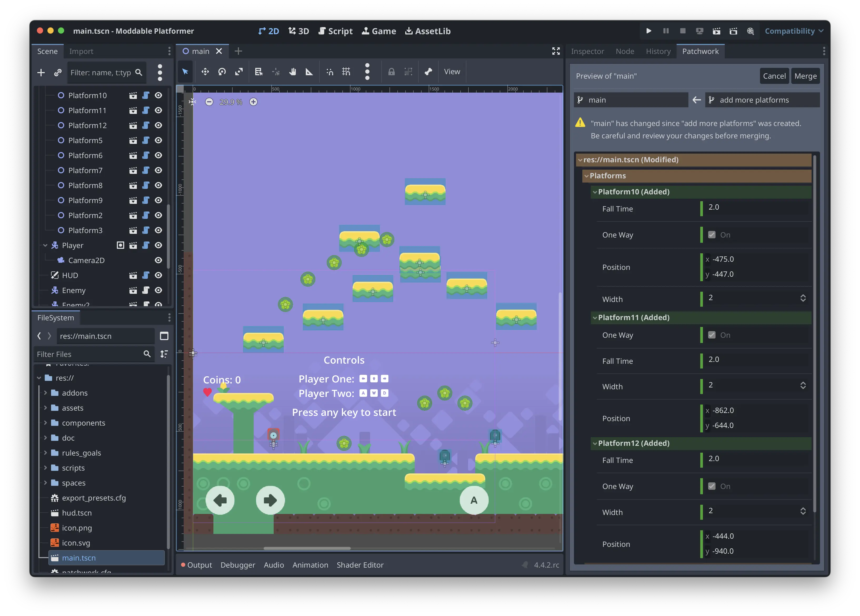Screen dimensions: 860x616
Task: Click the Platform10 Width stepper arrows
Action: pos(803,298)
